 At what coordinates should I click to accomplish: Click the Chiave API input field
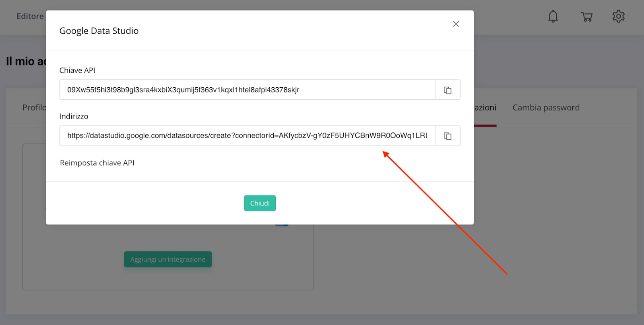tap(247, 90)
